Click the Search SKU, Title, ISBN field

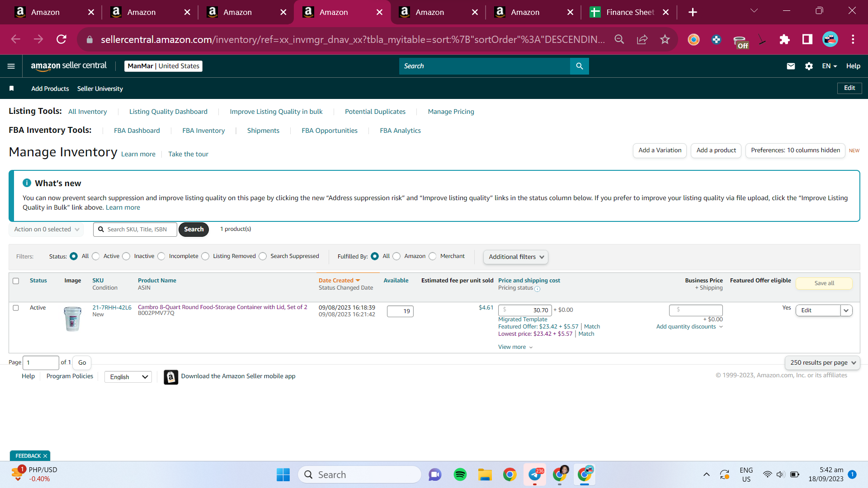(x=135, y=230)
